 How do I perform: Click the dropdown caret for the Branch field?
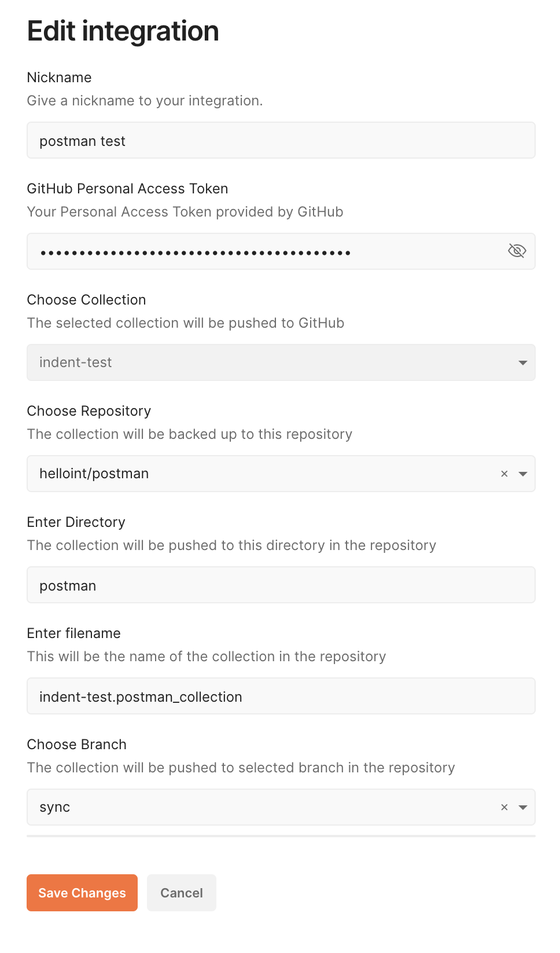click(522, 807)
